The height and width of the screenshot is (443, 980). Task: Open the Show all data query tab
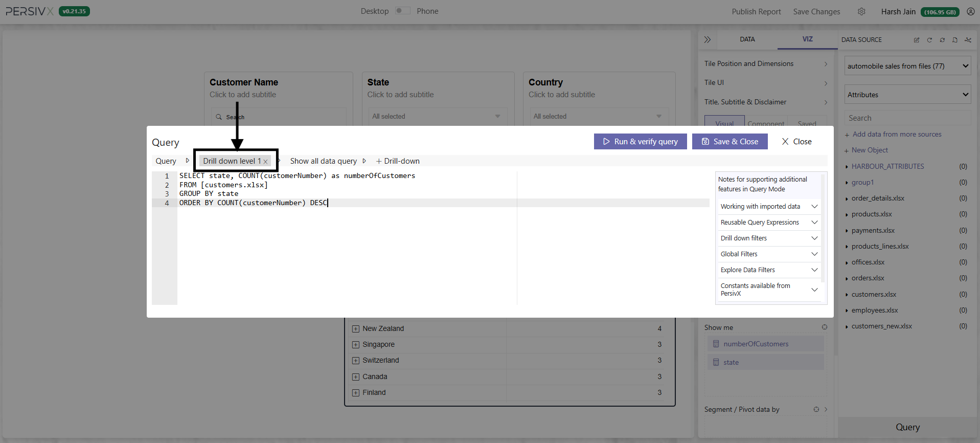point(324,161)
